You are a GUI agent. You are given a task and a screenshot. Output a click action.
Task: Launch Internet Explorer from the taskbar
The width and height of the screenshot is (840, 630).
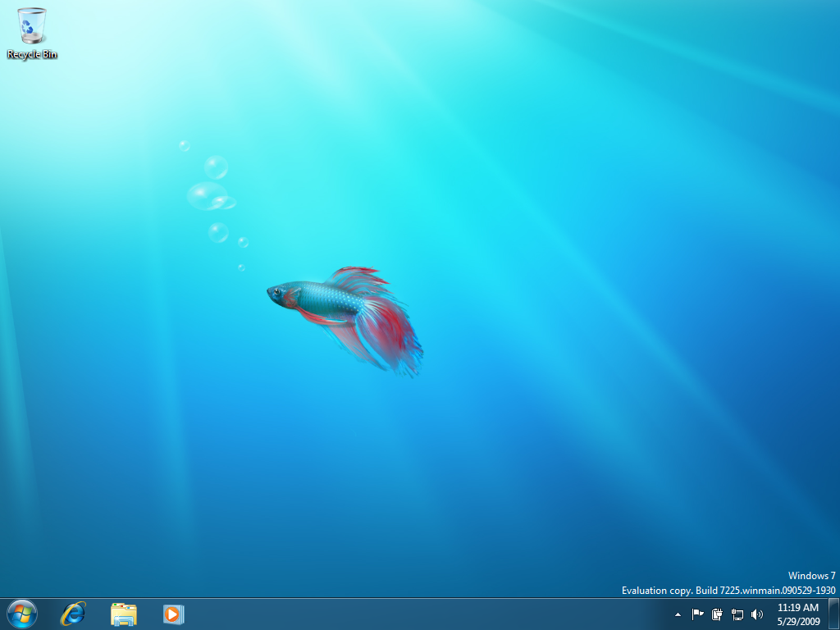[x=73, y=614]
